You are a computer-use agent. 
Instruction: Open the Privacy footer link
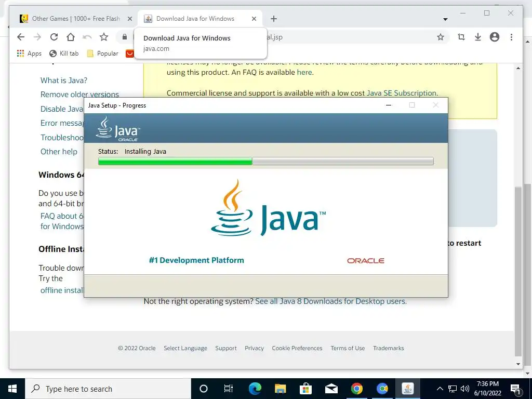(x=254, y=348)
